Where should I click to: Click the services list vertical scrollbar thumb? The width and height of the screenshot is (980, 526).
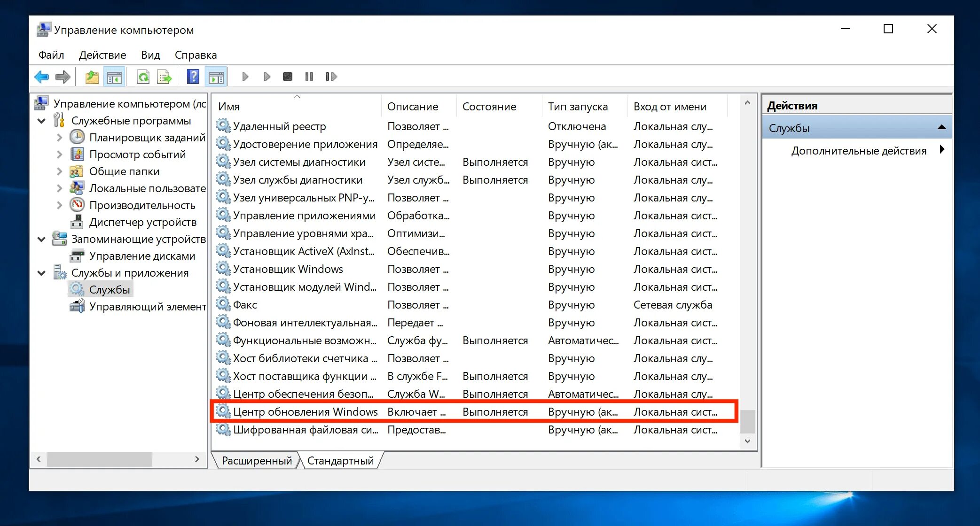coord(747,421)
